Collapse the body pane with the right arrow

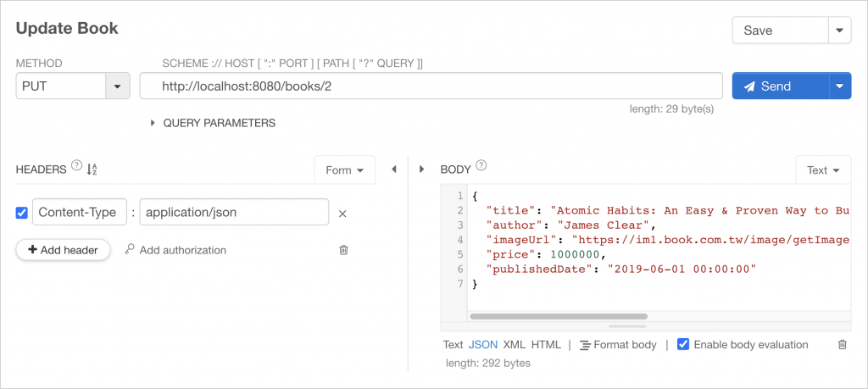point(422,169)
